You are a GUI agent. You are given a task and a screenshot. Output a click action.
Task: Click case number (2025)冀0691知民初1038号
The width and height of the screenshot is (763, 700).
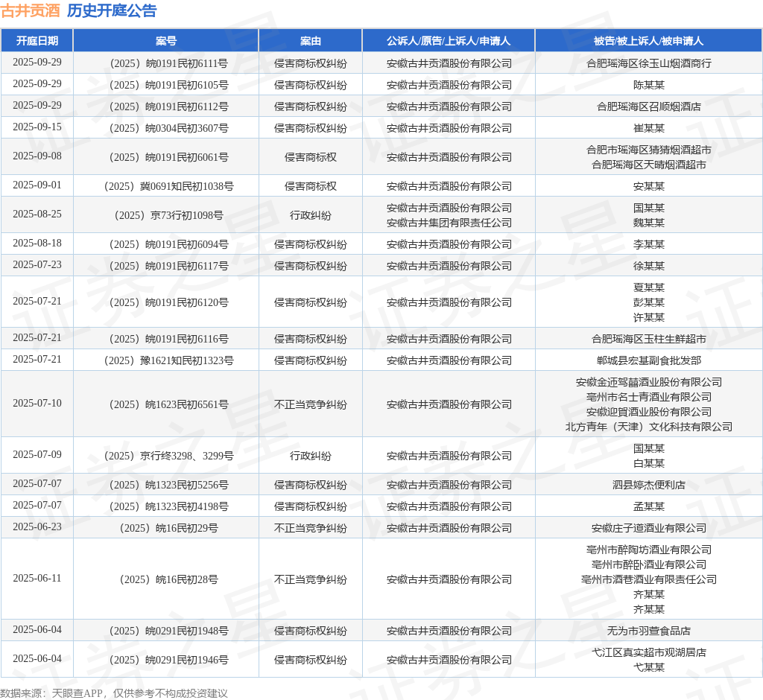pos(169,186)
